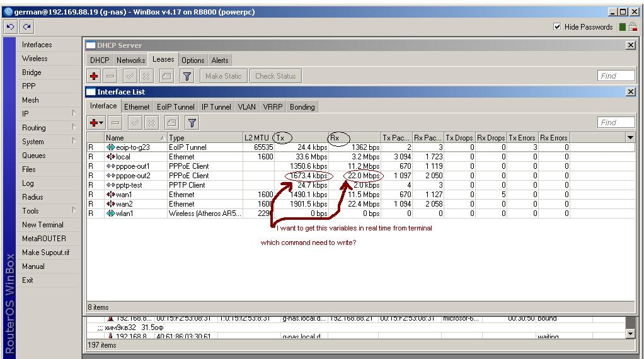Click the red plus Add icon in DHCP Server

tap(94, 76)
